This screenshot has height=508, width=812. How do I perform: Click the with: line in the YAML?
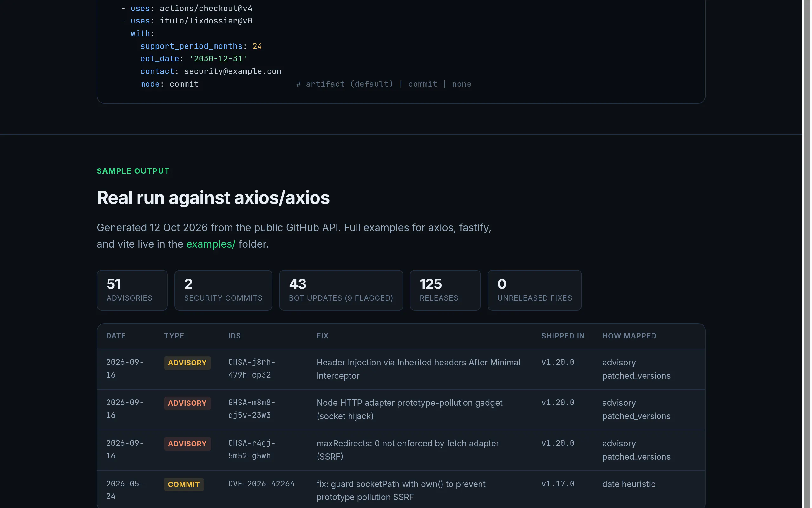[142, 34]
